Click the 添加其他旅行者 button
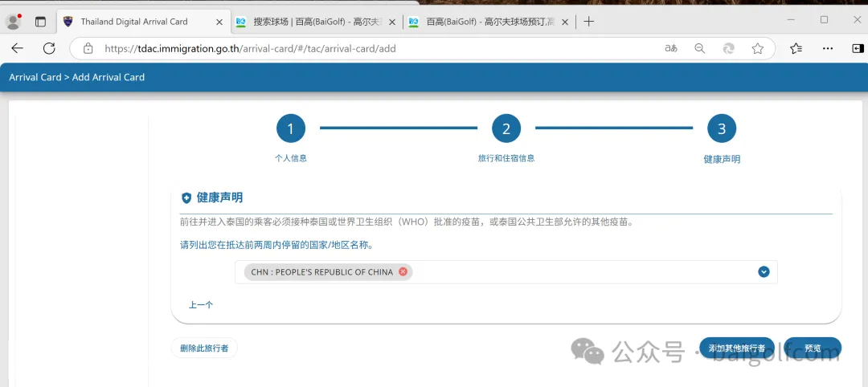The image size is (868, 387). click(736, 348)
